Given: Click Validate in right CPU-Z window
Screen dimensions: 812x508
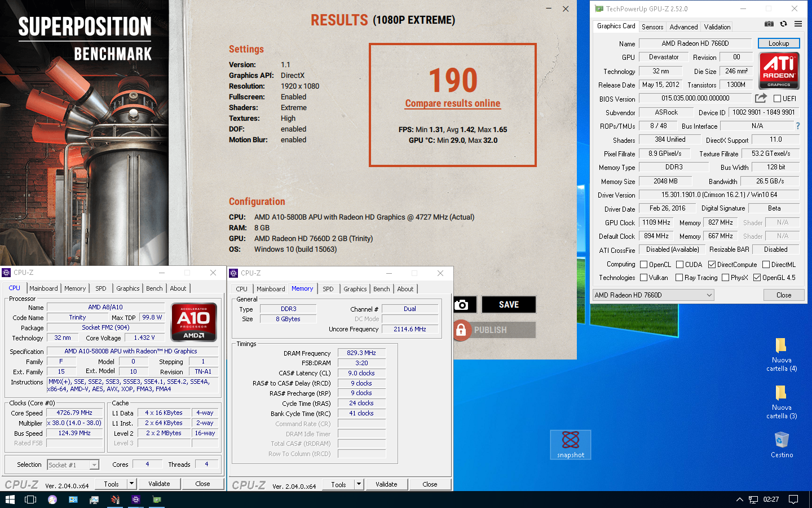Looking at the screenshot, I should pyautogui.click(x=386, y=484).
